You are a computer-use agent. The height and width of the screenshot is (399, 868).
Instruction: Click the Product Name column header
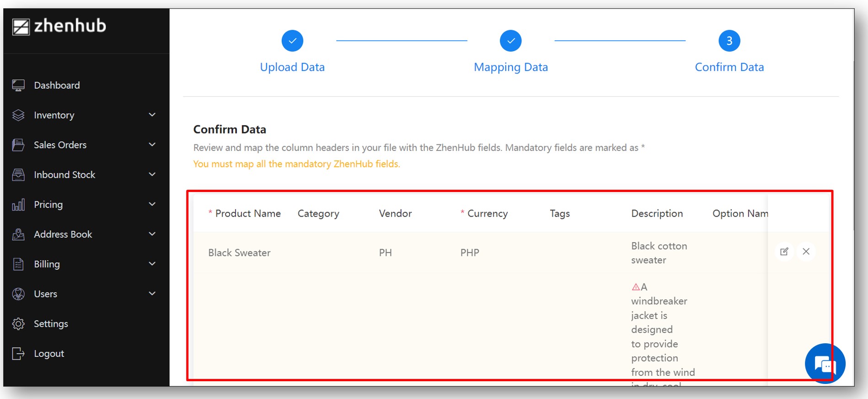click(x=248, y=213)
